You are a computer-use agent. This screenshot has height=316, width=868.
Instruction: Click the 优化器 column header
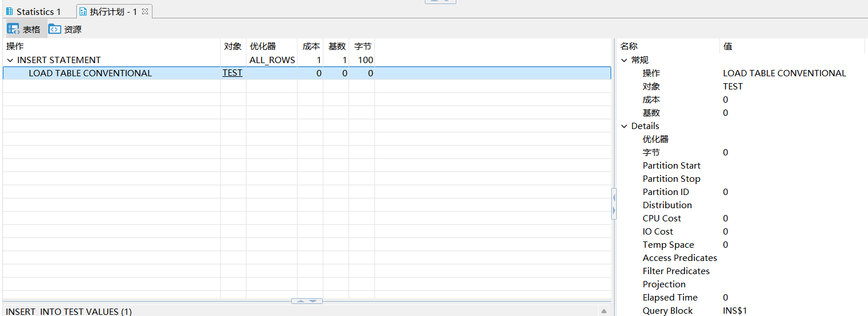pos(263,46)
